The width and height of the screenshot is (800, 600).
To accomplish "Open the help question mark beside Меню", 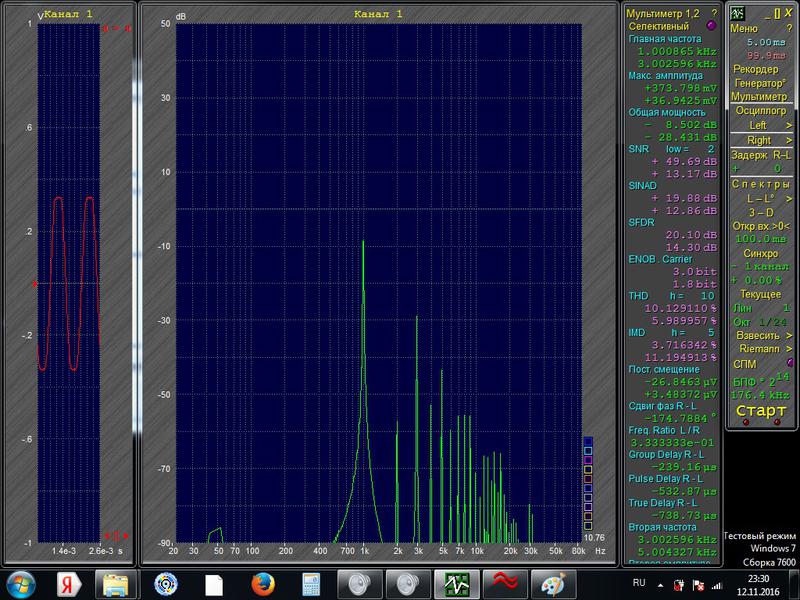I will pyautogui.click(x=789, y=29).
